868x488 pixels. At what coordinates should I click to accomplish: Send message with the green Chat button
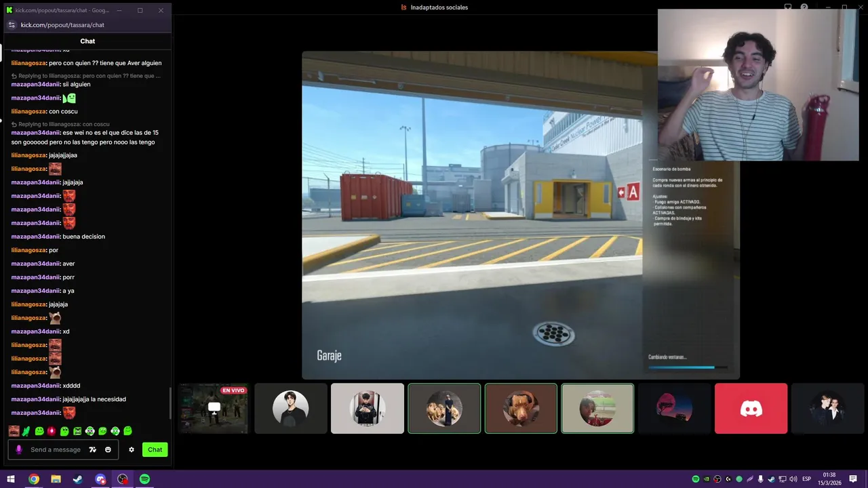pyautogui.click(x=155, y=449)
